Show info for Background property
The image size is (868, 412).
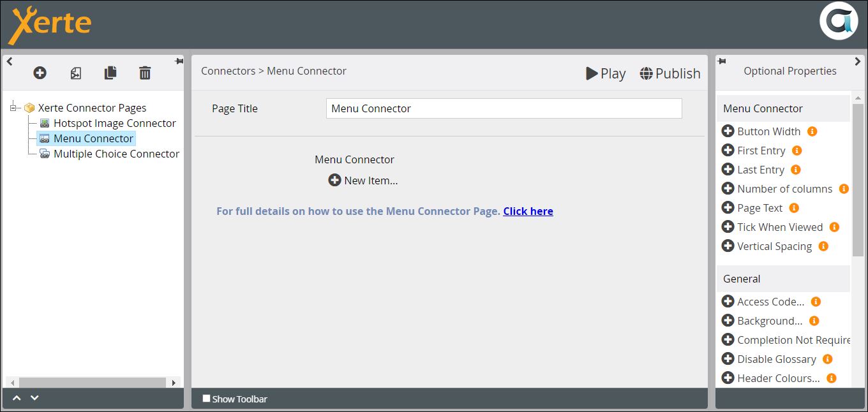(x=814, y=321)
